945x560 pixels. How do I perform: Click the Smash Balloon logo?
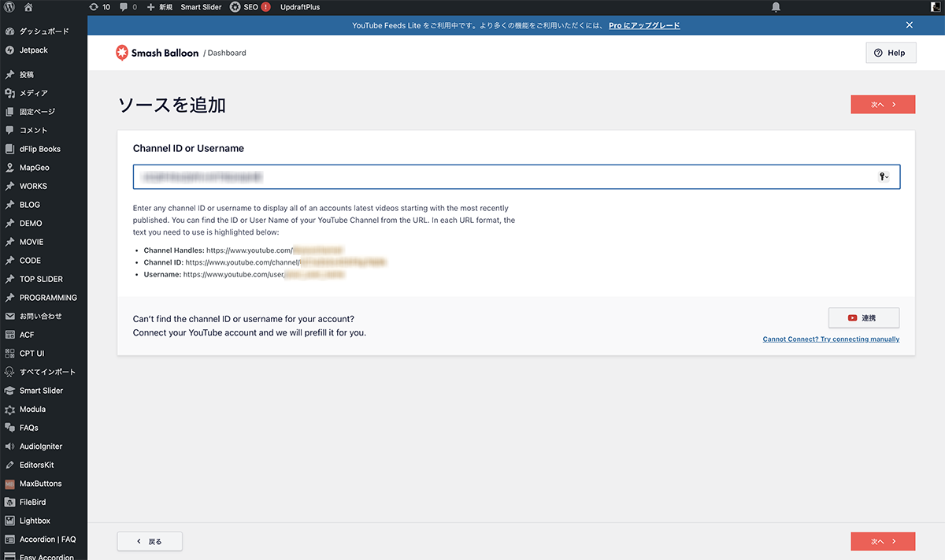tap(156, 53)
